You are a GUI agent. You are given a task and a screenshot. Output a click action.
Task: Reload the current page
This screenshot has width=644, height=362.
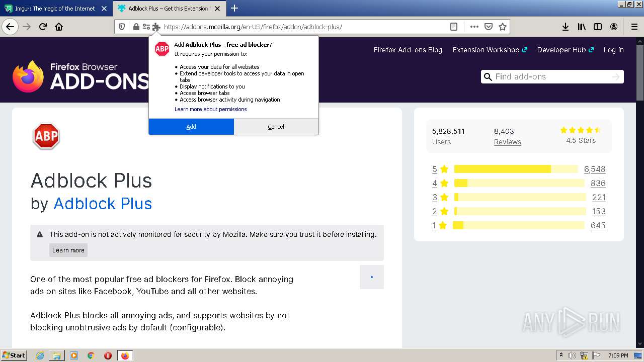[43, 27]
